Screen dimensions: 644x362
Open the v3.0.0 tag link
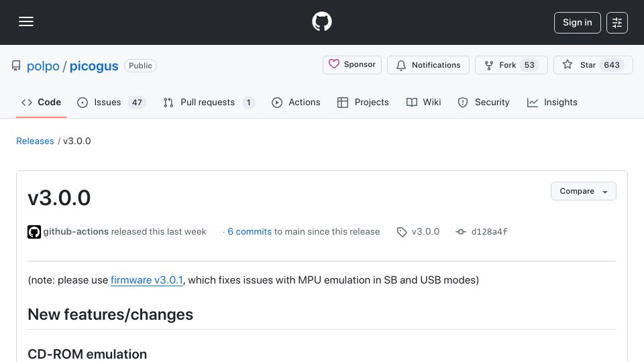coord(425,231)
